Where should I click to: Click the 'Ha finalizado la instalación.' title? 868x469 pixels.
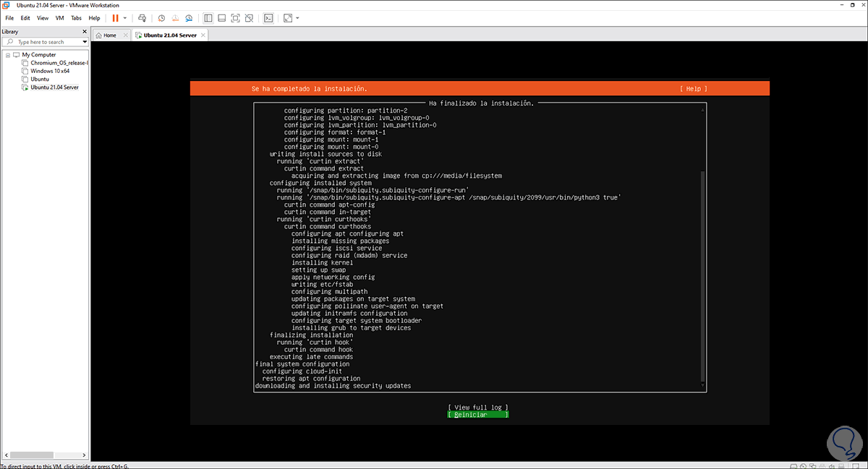pyautogui.click(x=481, y=103)
